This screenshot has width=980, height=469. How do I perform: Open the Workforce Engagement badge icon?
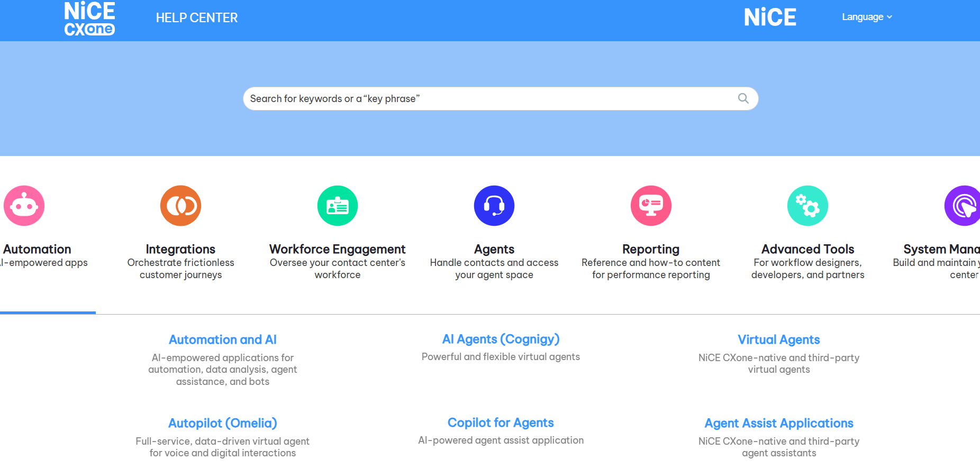338,206
